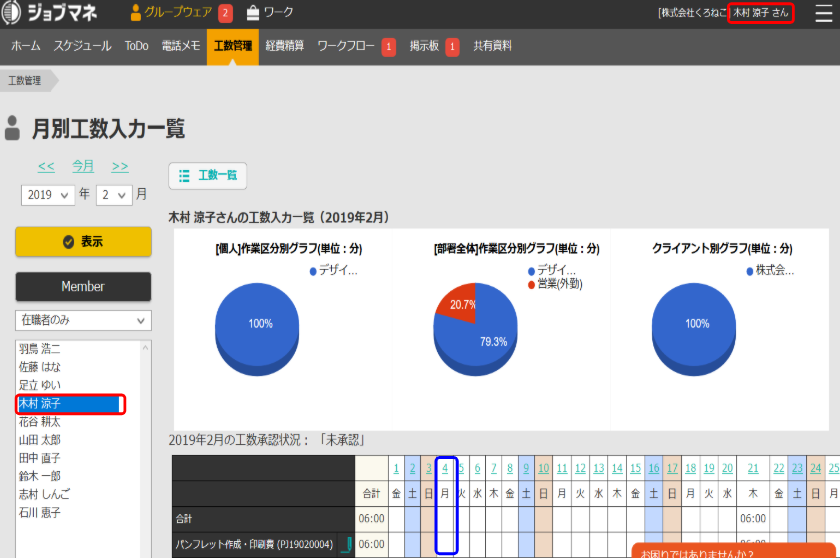Open the グループウェア menu

[x=172, y=12]
